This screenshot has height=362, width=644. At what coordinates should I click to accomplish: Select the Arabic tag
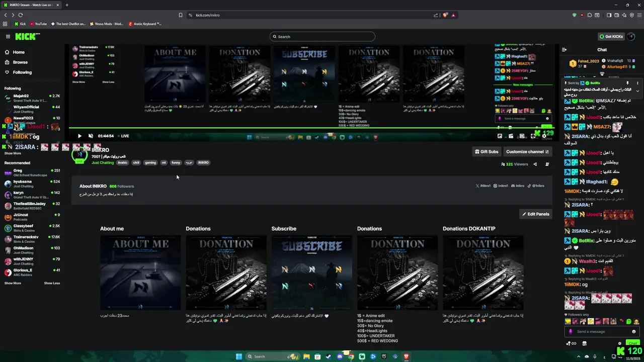[123, 162]
